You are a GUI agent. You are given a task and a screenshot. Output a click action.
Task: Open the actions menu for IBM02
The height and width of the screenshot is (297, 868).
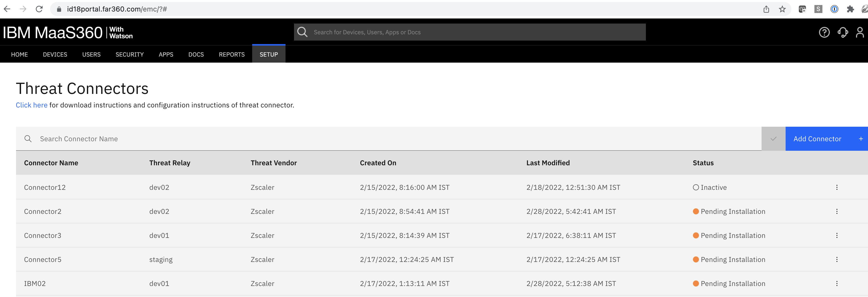[837, 283]
